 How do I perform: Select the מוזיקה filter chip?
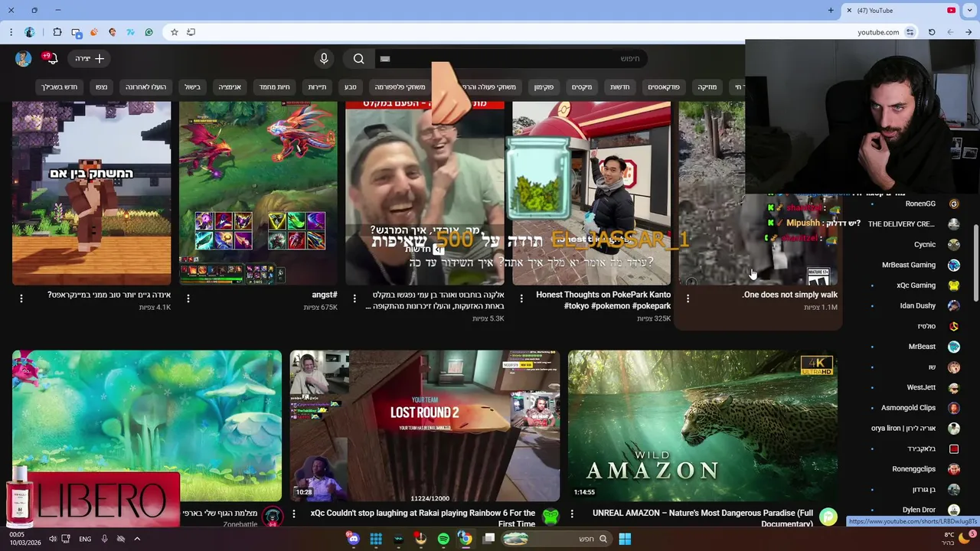click(x=707, y=87)
